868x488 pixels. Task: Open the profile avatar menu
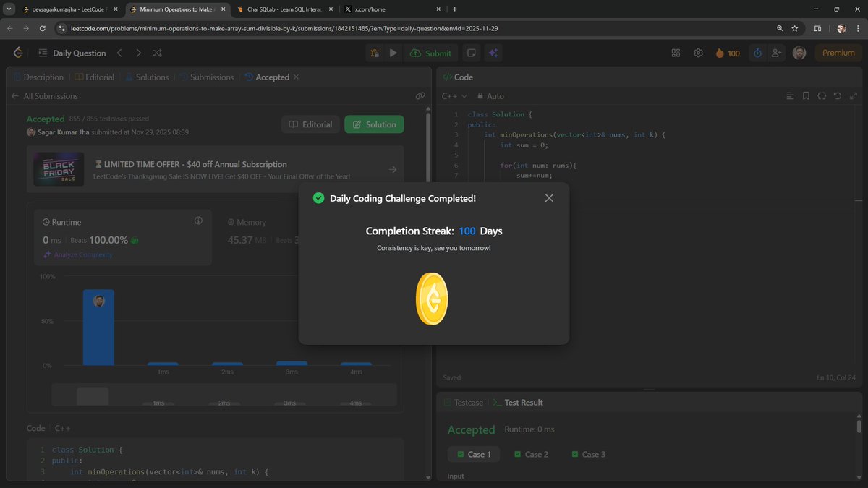799,53
